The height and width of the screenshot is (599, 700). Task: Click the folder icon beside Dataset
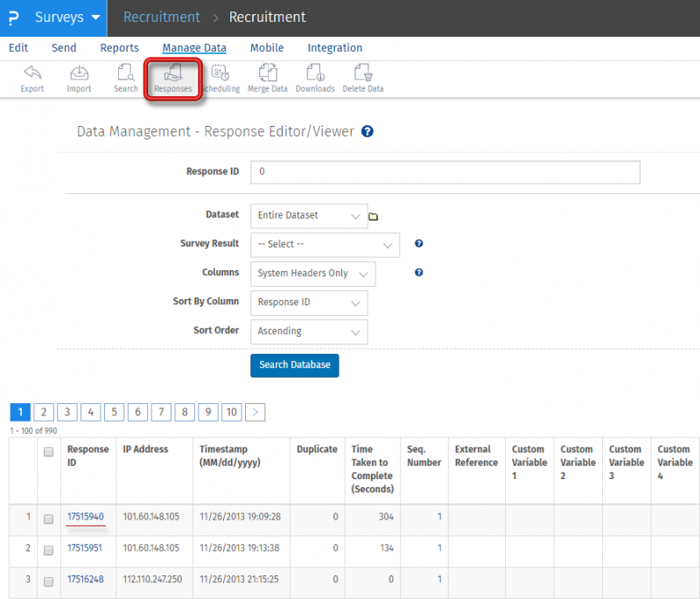374,216
